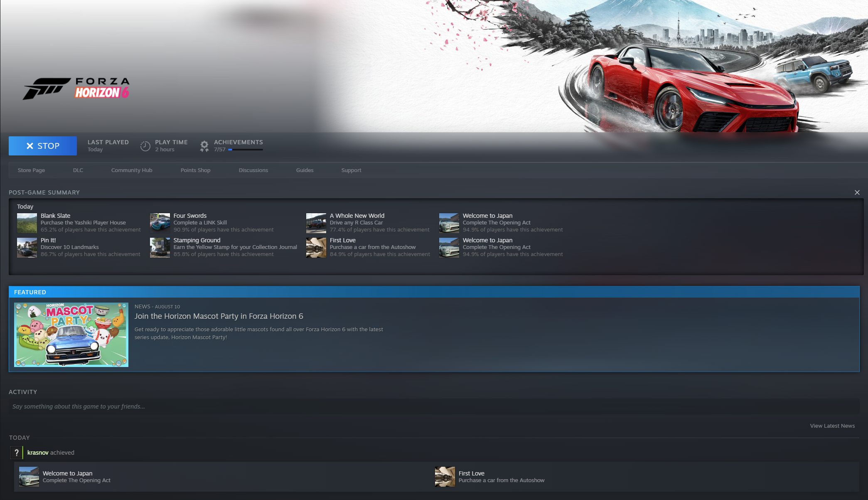Click the Play Time clock icon
This screenshot has height=500, width=868.
click(145, 146)
